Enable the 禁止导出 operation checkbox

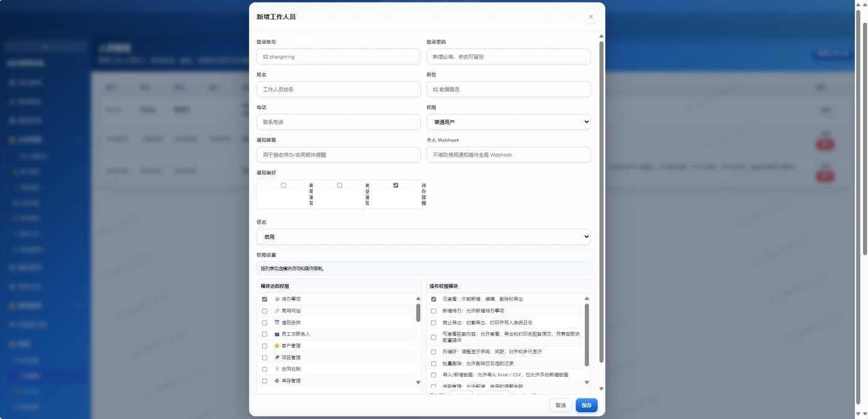434,322
